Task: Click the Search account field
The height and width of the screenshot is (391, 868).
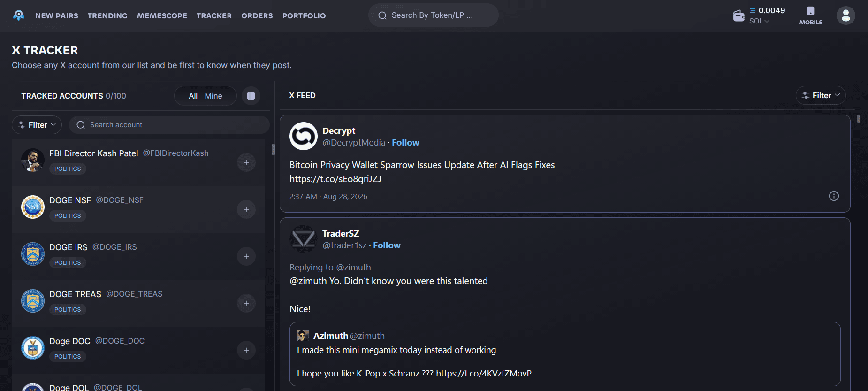Action: coord(169,125)
